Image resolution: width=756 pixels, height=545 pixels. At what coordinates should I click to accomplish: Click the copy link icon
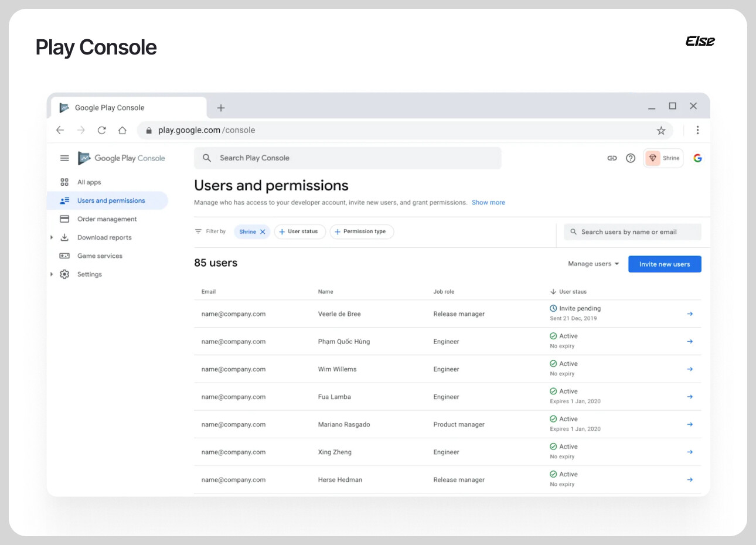(x=612, y=158)
